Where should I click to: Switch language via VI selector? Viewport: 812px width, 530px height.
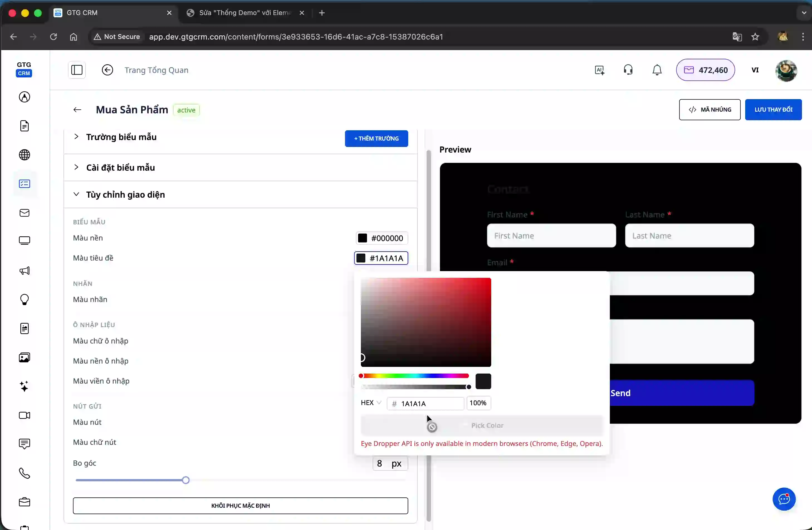pos(755,70)
